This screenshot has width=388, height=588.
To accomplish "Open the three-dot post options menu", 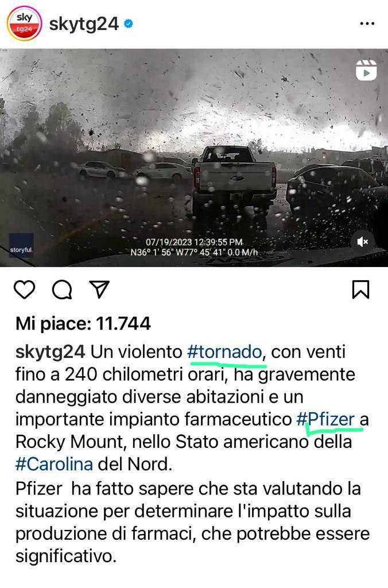I will [367, 24].
